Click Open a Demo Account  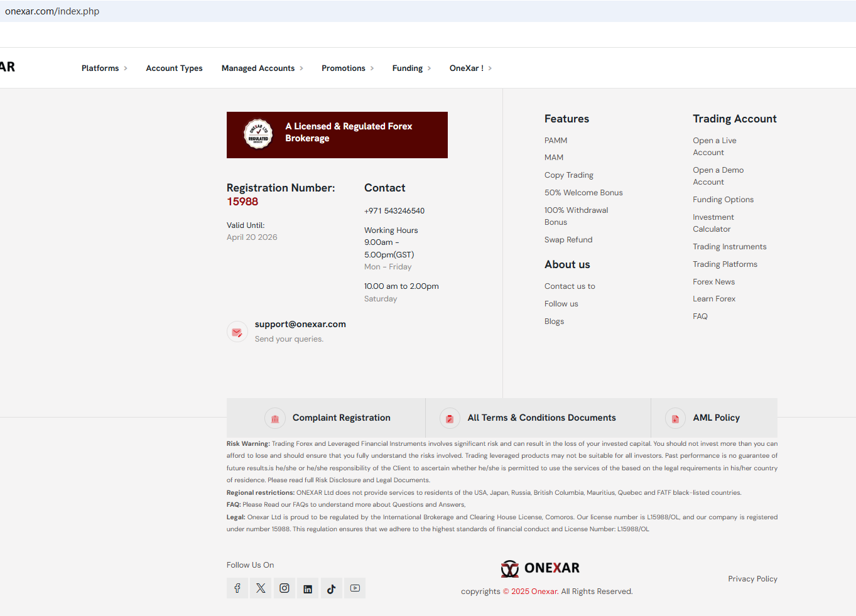point(718,176)
